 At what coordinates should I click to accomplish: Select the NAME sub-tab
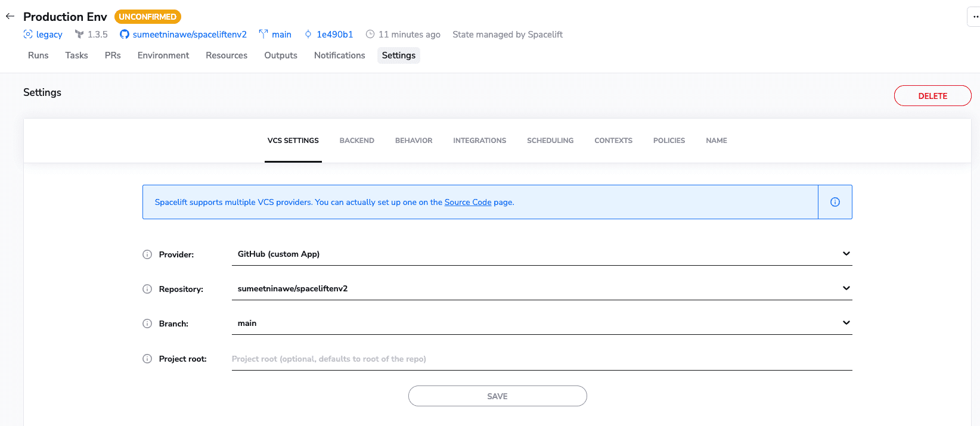[717, 141]
